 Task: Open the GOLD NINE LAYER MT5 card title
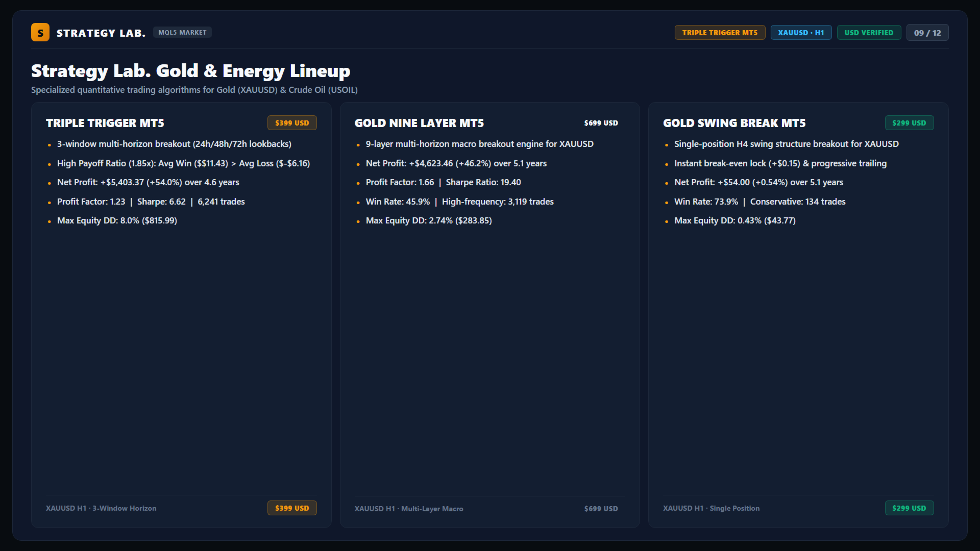419,123
